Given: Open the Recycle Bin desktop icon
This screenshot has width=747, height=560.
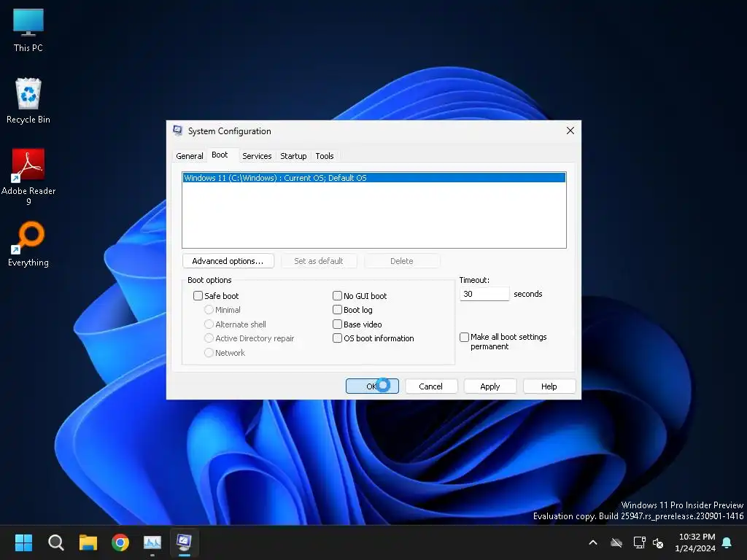Looking at the screenshot, I should pos(28,101).
